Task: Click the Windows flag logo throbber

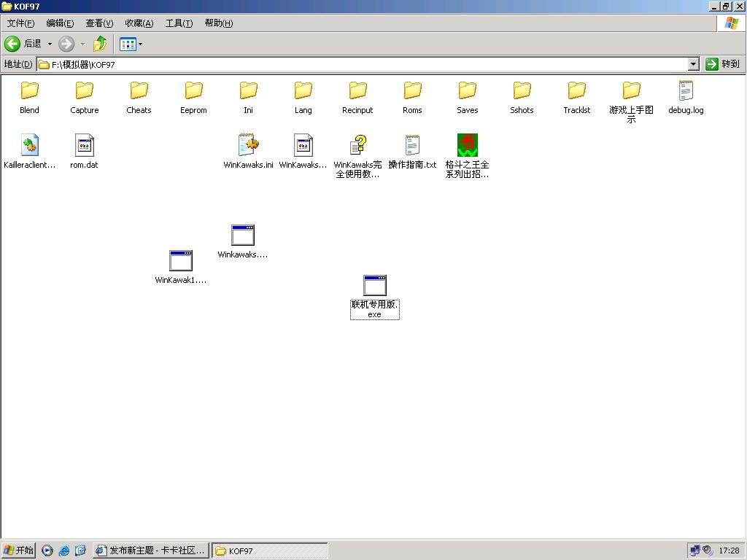Action: [x=731, y=23]
